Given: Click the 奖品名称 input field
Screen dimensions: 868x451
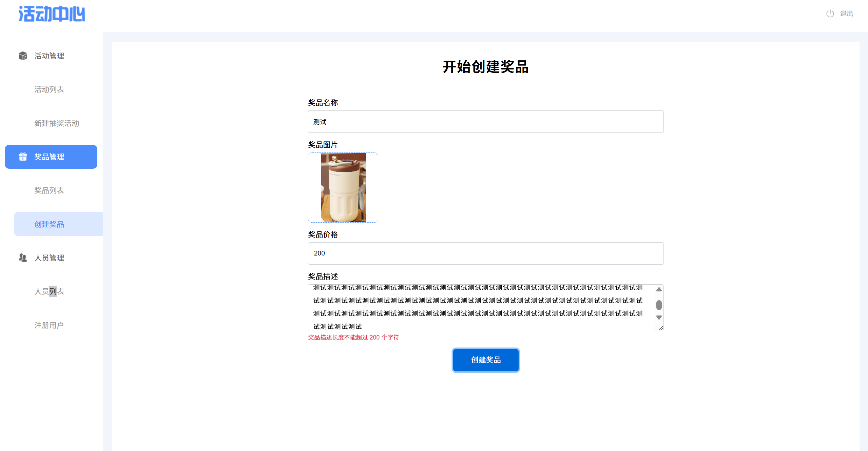Looking at the screenshot, I should [x=485, y=122].
